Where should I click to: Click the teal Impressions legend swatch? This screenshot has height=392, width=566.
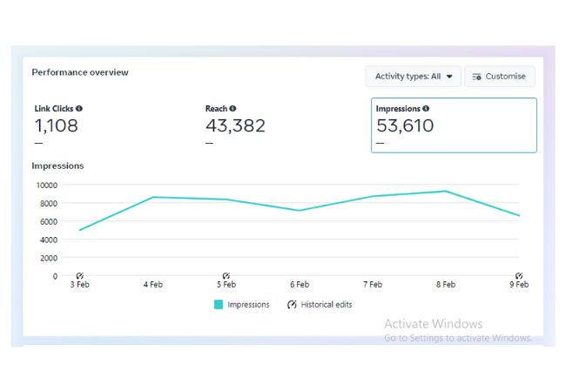click(219, 304)
